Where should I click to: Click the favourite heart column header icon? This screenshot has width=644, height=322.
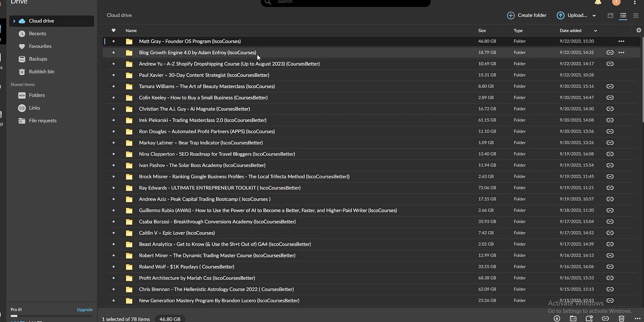(114, 30)
